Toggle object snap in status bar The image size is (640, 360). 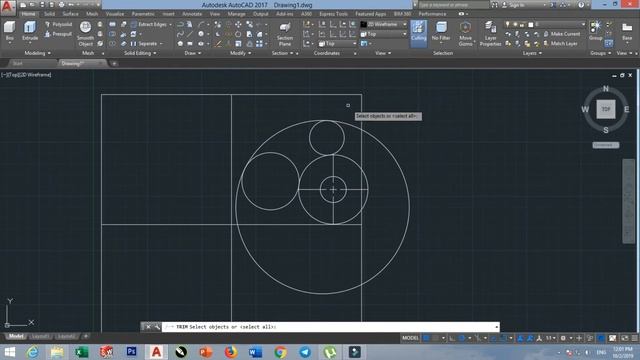(504, 338)
